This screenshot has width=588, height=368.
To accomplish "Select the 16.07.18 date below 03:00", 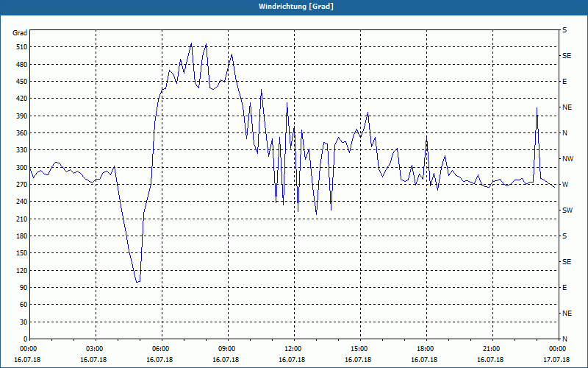I will point(94,360).
